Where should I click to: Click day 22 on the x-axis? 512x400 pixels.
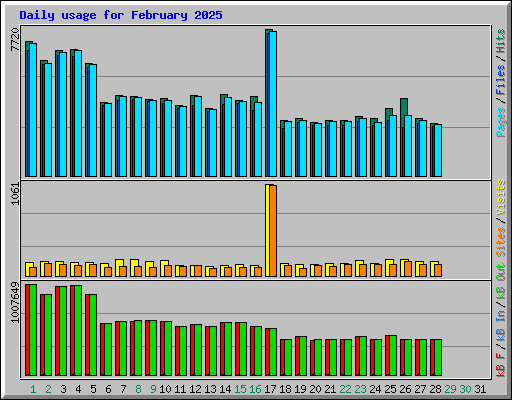[x=345, y=389]
